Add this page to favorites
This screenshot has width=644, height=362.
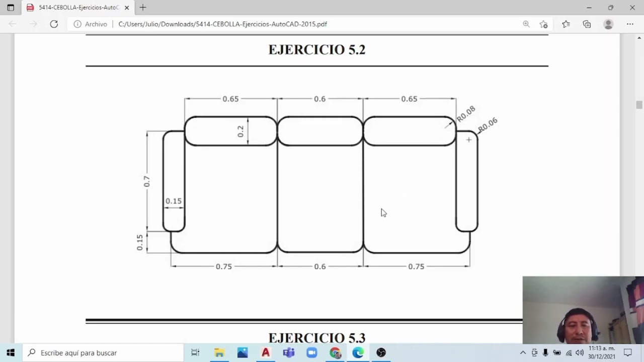[544, 24]
